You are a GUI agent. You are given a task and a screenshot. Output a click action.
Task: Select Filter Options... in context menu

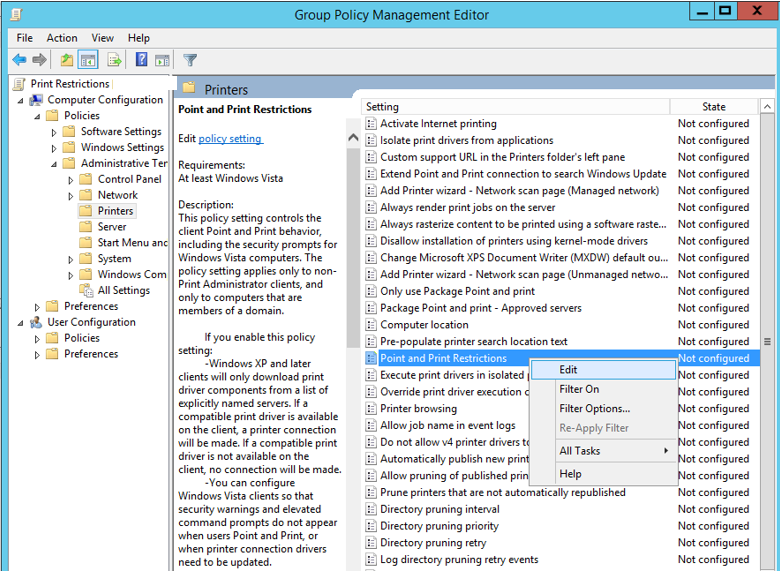(x=594, y=409)
